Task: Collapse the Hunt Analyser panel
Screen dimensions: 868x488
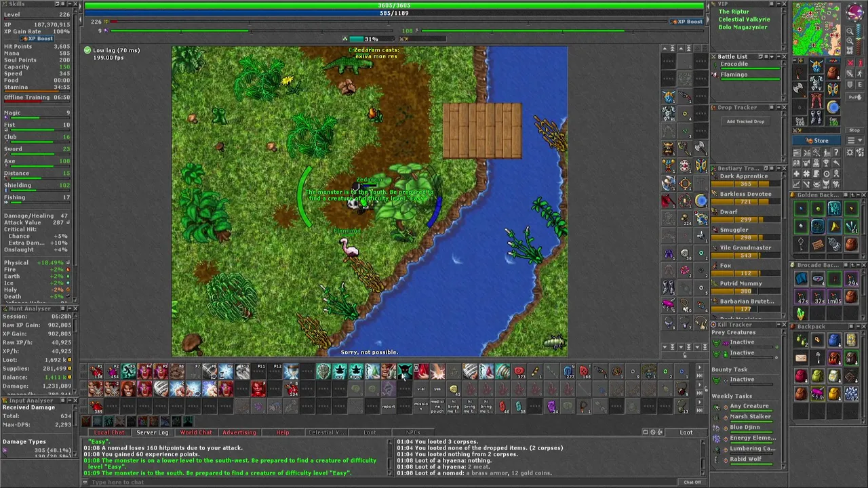Action: 70,308
